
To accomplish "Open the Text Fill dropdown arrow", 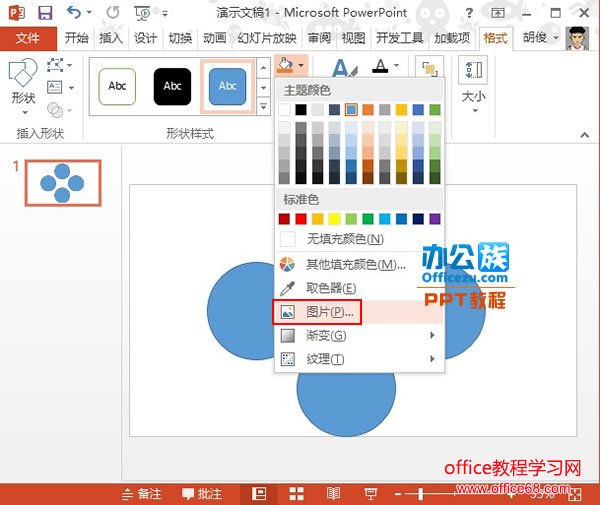I will (397, 65).
